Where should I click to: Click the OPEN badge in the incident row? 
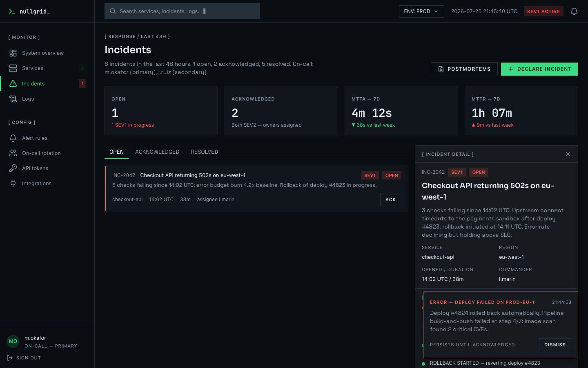click(392, 175)
